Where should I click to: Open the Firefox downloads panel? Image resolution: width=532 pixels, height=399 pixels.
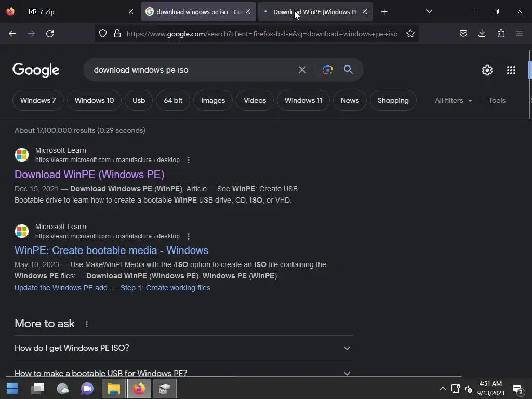pyautogui.click(x=482, y=34)
